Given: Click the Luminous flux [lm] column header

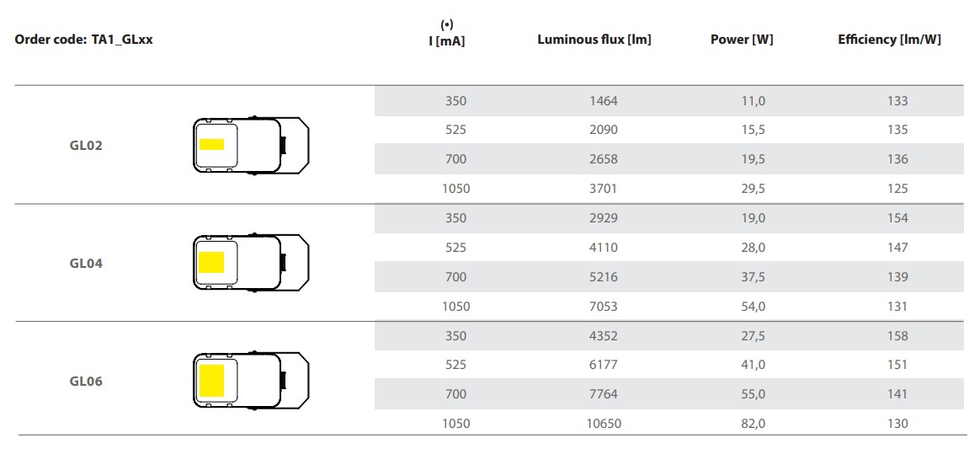Looking at the screenshot, I should point(594,40).
